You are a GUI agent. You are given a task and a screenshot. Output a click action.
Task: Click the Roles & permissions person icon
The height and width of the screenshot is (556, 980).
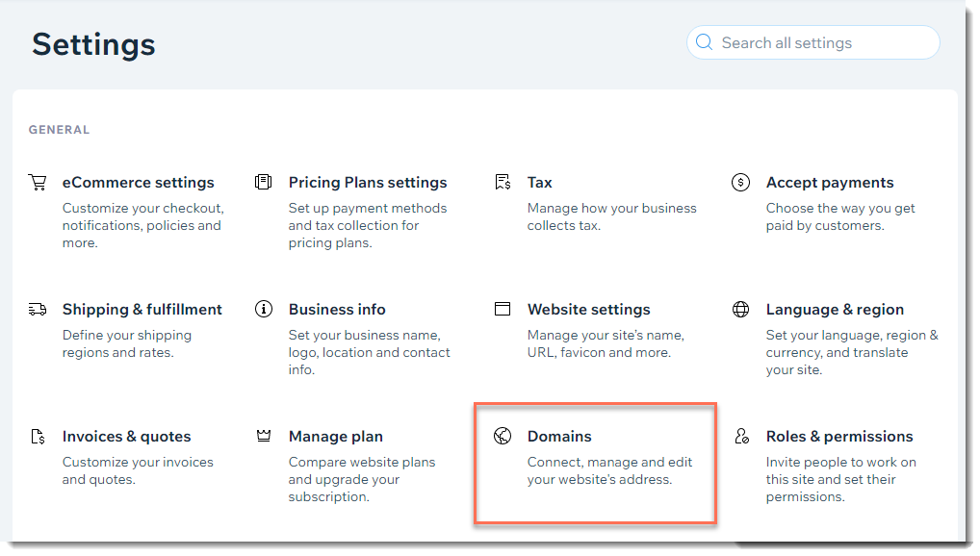741,436
